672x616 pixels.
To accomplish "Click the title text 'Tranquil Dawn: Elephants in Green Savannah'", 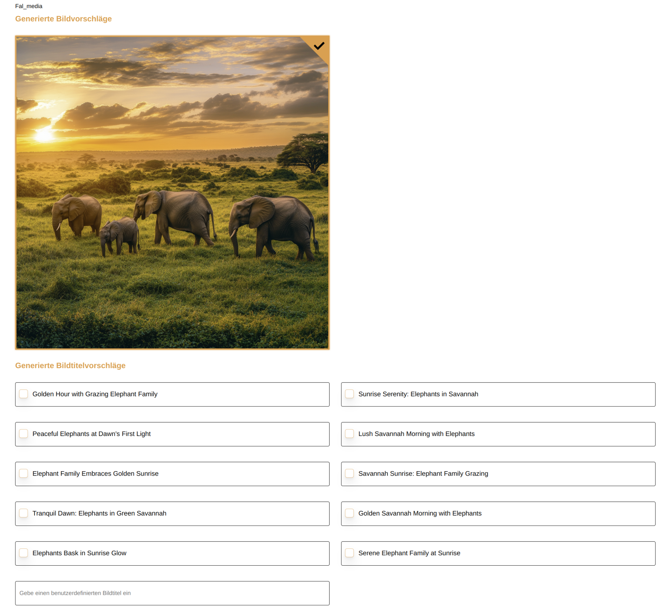I will [99, 513].
